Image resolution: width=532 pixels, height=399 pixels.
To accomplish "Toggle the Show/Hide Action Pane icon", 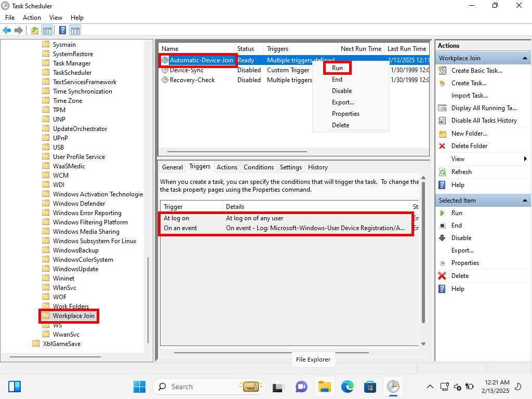I will tap(75, 31).
